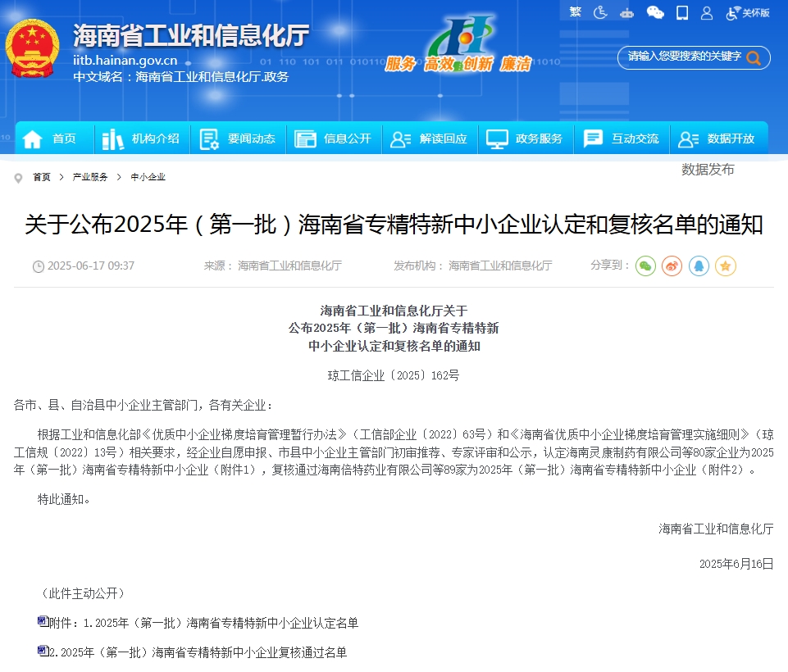Image resolution: width=788 pixels, height=672 pixels.
Task: Open 政务服务 navigation menu
Action: click(526, 138)
